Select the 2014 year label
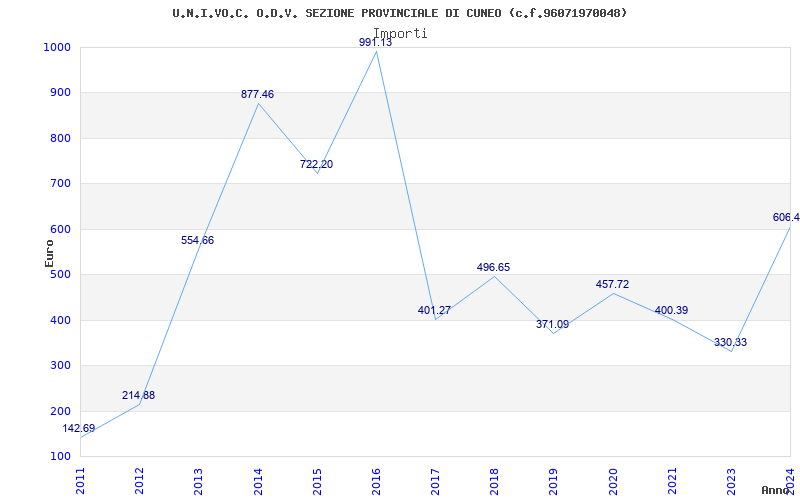Viewport: 800px width, 500px height. [x=258, y=482]
